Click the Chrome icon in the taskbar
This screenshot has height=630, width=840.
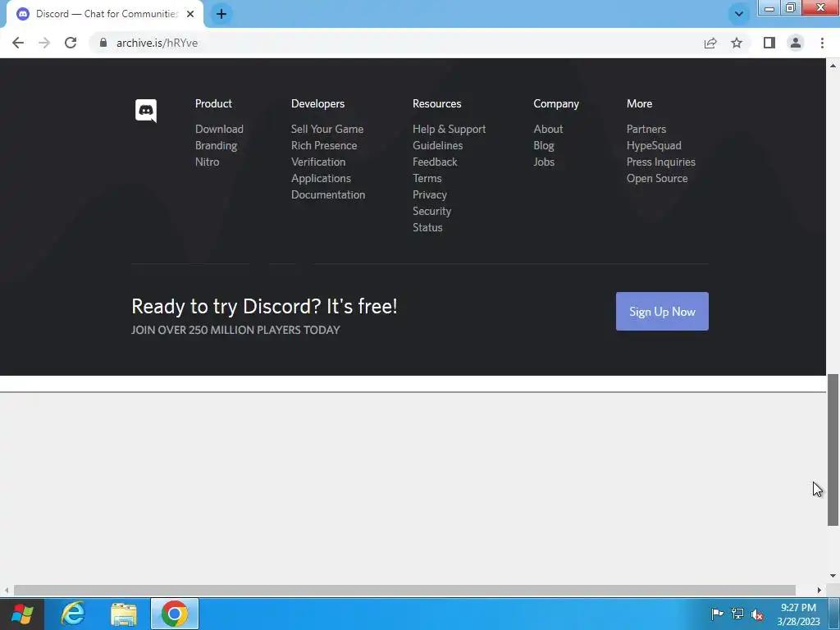(x=175, y=614)
